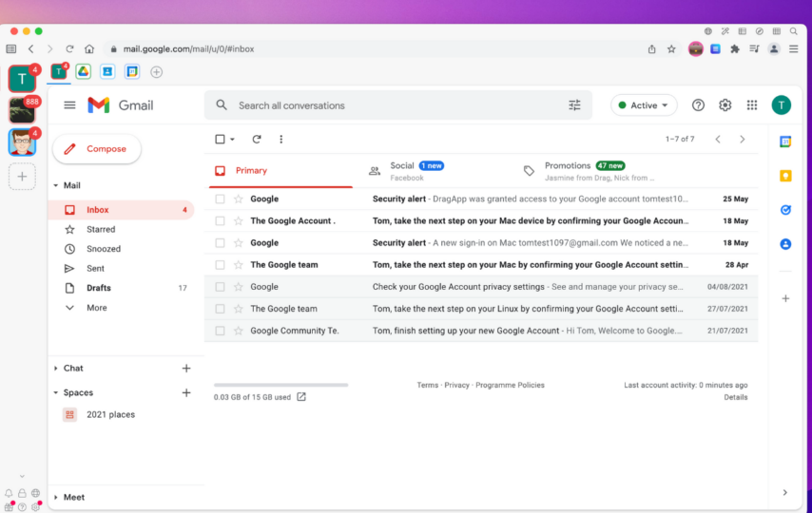Image resolution: width=812 pixels, height=513 pixels.
Task: Open the Gmail main menu hamburger icon
Action: pos(69,105)
